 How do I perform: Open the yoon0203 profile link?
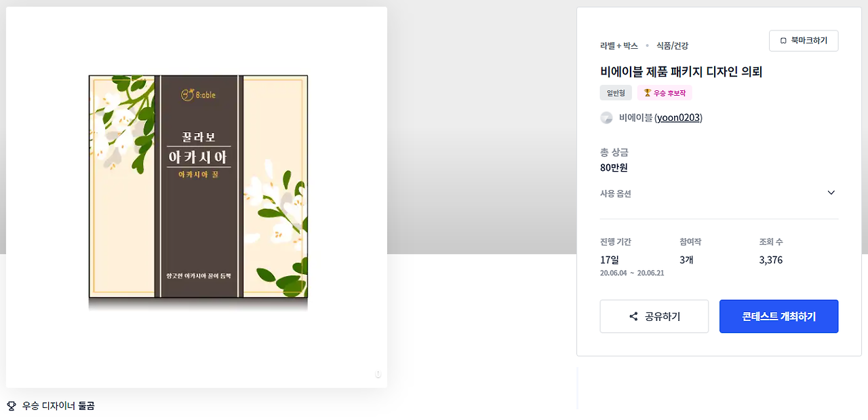[x=678, y=118]
